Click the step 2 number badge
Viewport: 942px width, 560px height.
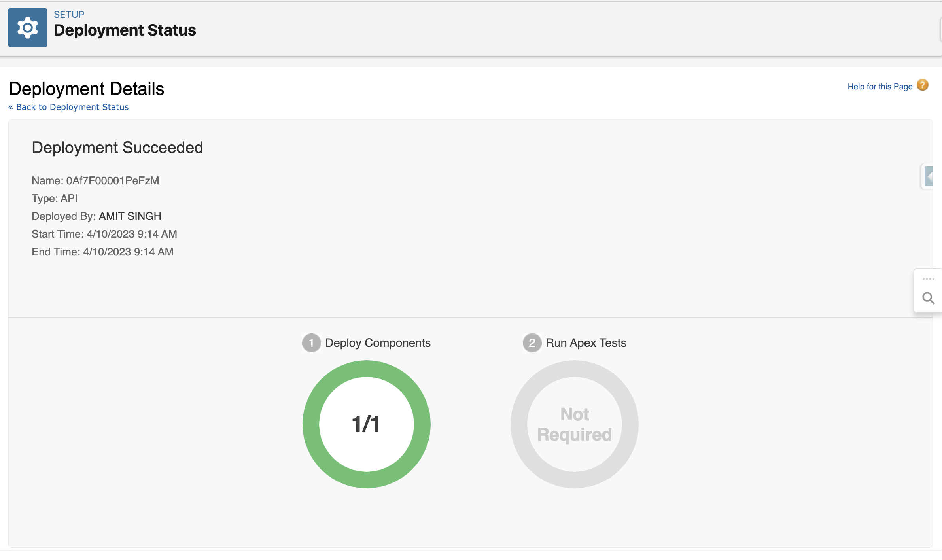click(532, 343)
